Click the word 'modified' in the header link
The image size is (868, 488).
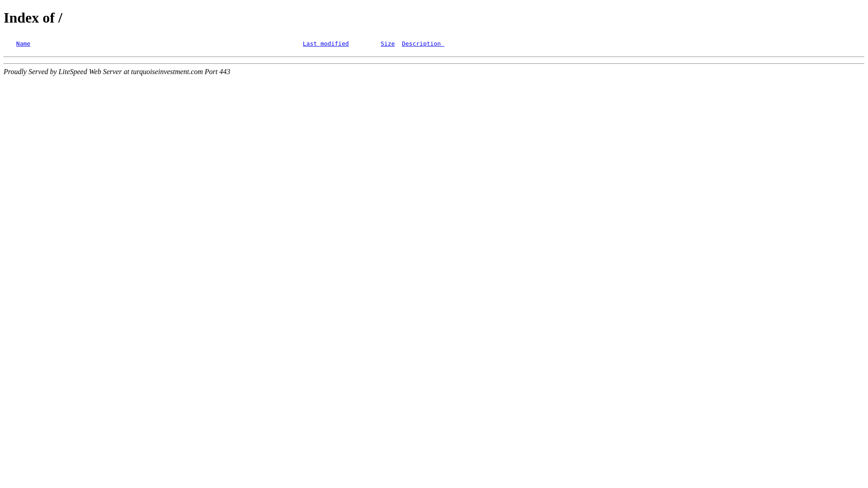335,44
